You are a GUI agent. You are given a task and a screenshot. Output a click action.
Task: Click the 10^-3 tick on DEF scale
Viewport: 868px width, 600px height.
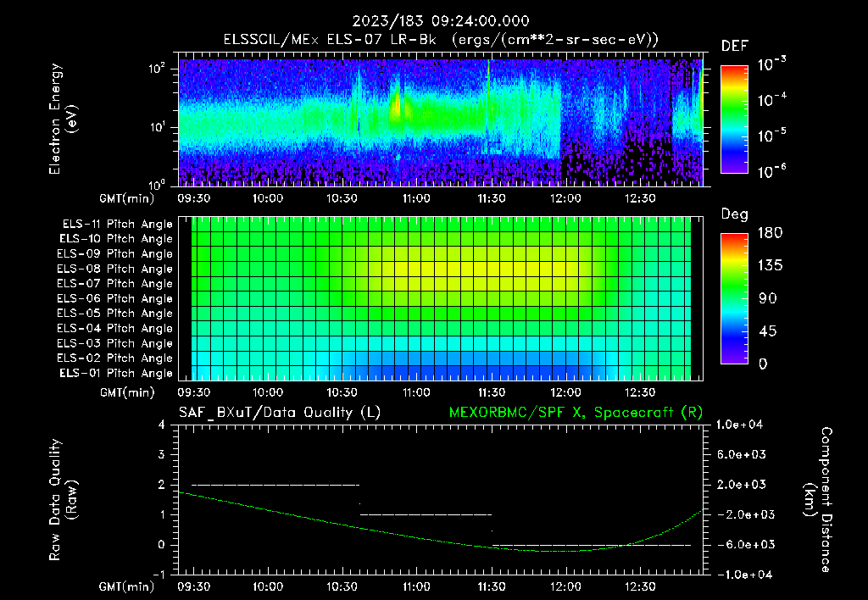(771, 64)
